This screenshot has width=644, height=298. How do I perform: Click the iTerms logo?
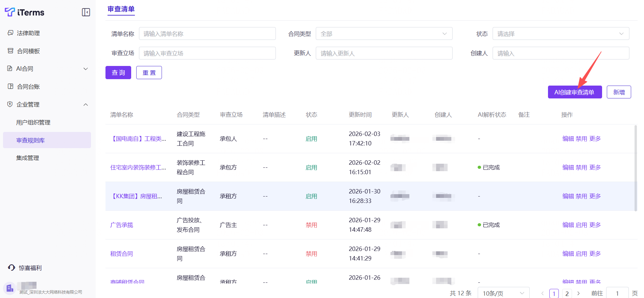[x=24, y=13]
